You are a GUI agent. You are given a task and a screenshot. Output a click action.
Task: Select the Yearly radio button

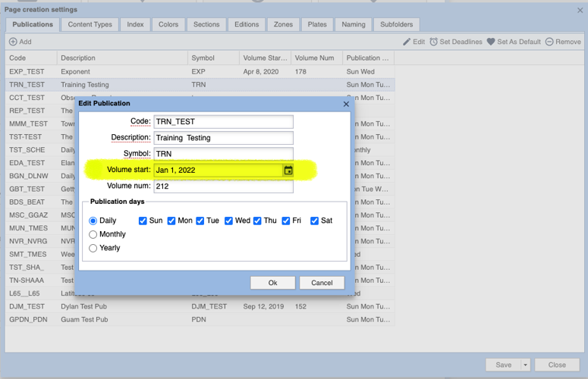coord(93,248)
